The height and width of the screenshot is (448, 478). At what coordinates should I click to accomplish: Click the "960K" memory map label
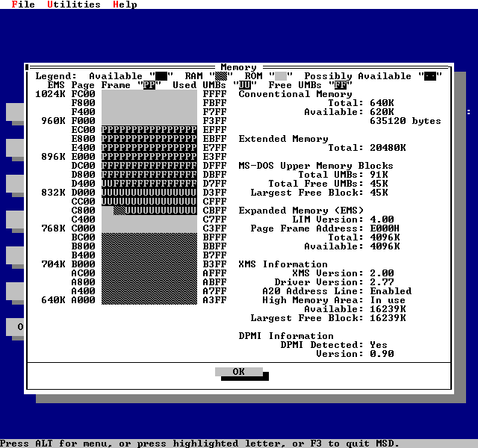click(53, 121)
